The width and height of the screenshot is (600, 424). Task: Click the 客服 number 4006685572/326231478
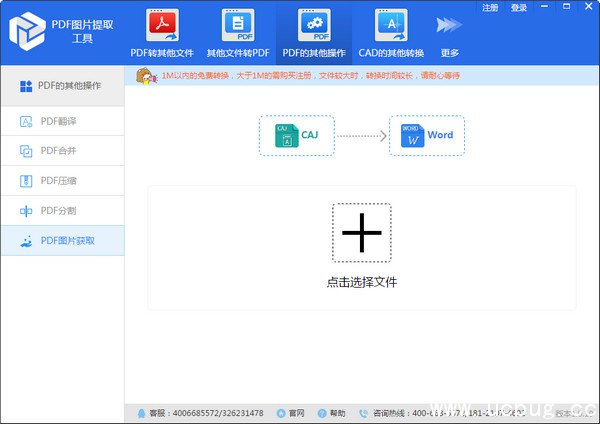(218, 413)
